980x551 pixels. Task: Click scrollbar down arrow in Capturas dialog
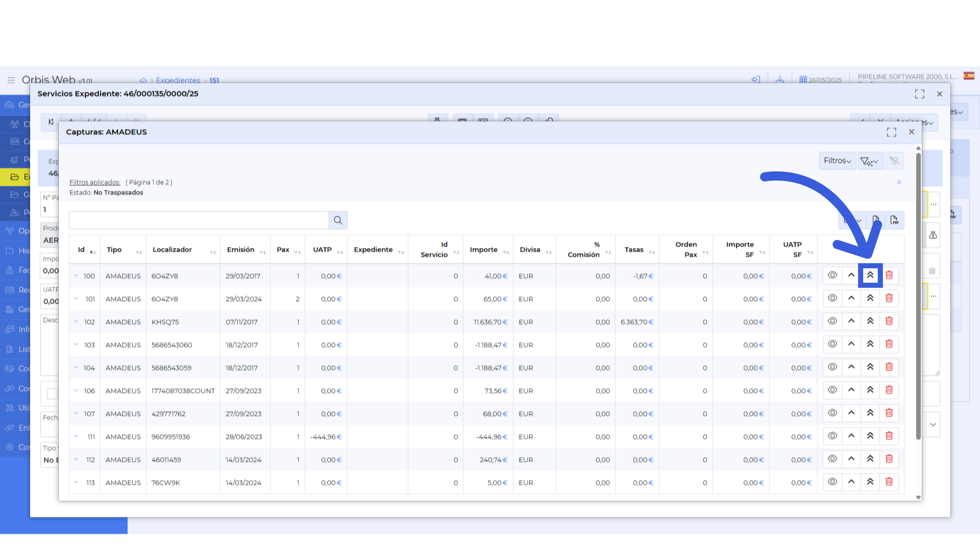tap(918, 497)
